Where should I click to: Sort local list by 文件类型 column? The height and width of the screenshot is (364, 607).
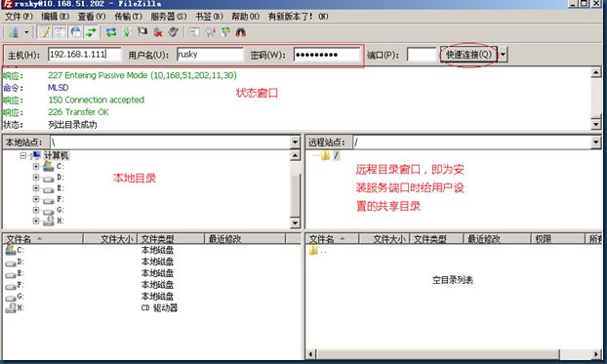(171, 239)
